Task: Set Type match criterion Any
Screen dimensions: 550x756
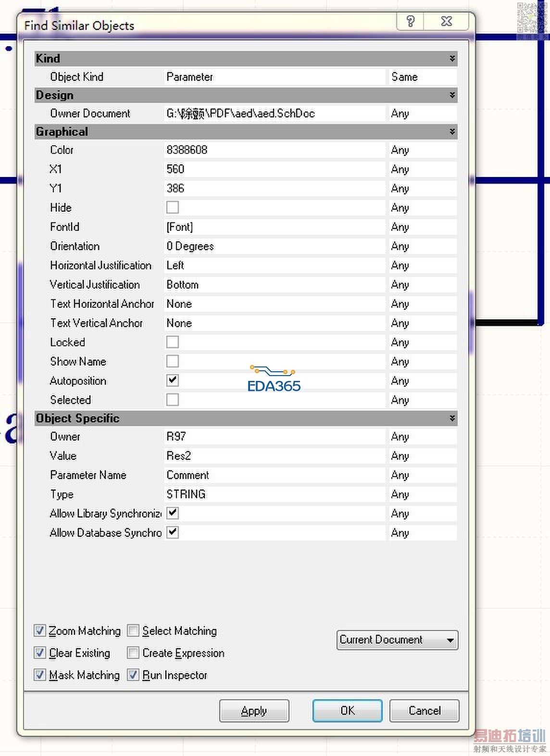Action: 422,494
